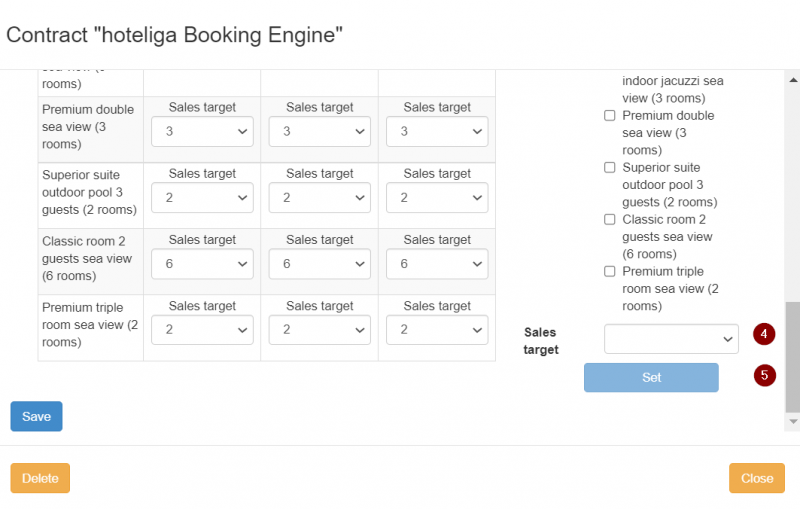Delete the contract with the Delete button
Screen dimensions: 800x509
click(x=40, y=478)
